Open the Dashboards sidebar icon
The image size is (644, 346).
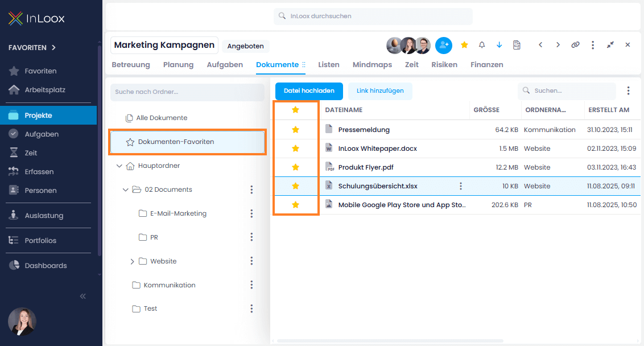tap(14, 265)
